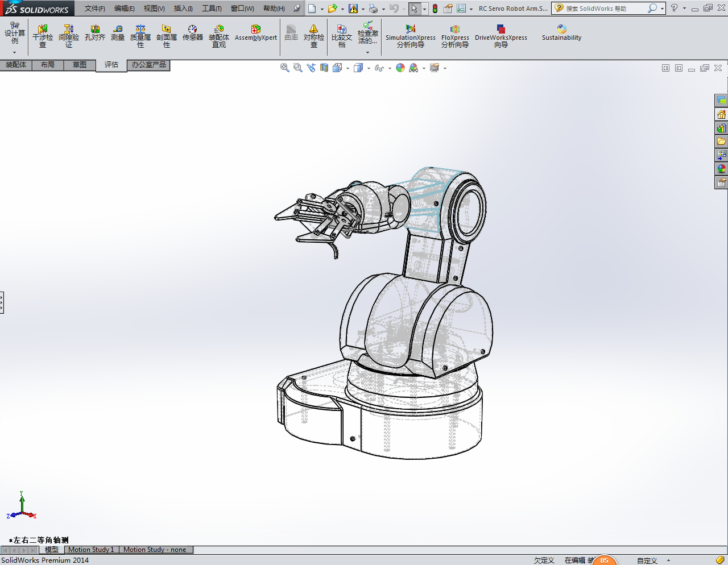Viewport: 728px width, 565px height.
Task: Pin the menu bar with pushpin
Action: (297, 8)
